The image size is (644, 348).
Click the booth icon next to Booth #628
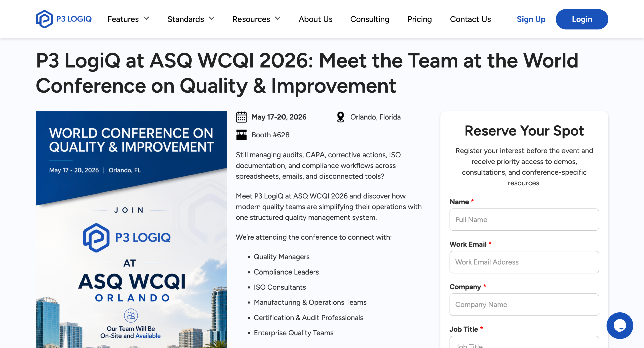pos(241,135)
